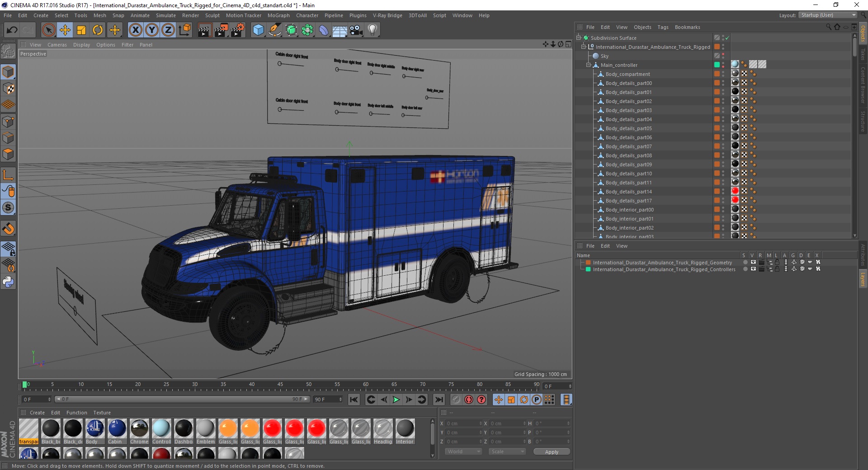868x470 pixels.
Task: Click the X position stepper arrows
Action: (481, 423)
